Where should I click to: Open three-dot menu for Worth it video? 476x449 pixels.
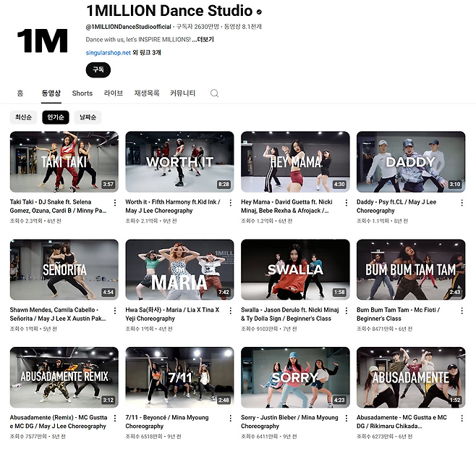[x=231, y=203]
